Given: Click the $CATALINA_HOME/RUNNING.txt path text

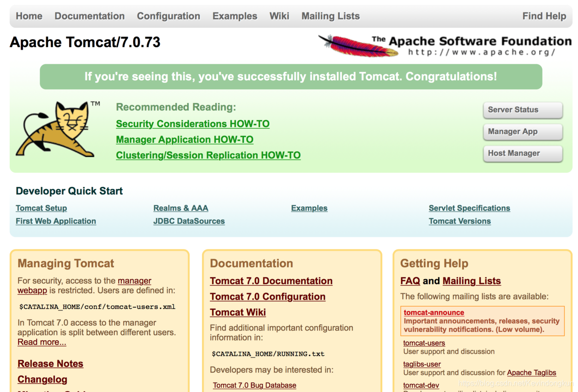Looking at the screenshot, I should click(x=268, y=354).
